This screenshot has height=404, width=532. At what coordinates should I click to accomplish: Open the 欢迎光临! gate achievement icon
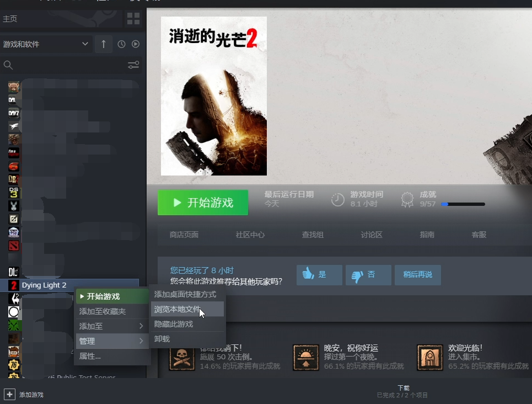(x=430, y=358)
